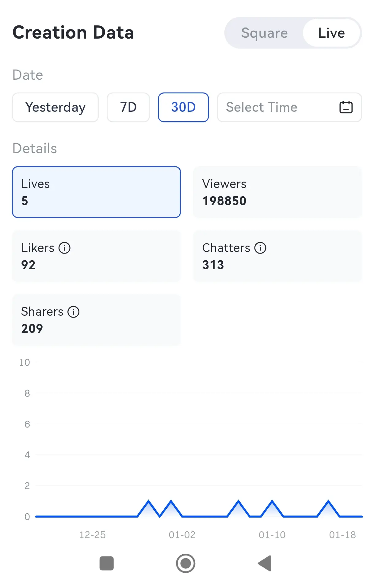Screen dimensions: 374x588
Task: Show the Chatters metric chart
Action: [277, 256]
